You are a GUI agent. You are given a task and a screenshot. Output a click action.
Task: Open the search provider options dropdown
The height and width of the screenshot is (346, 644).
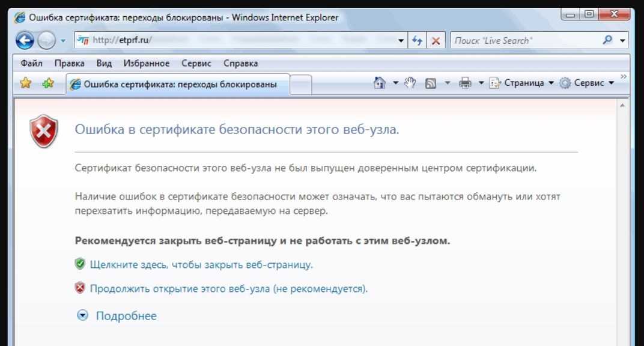point(622,41)
